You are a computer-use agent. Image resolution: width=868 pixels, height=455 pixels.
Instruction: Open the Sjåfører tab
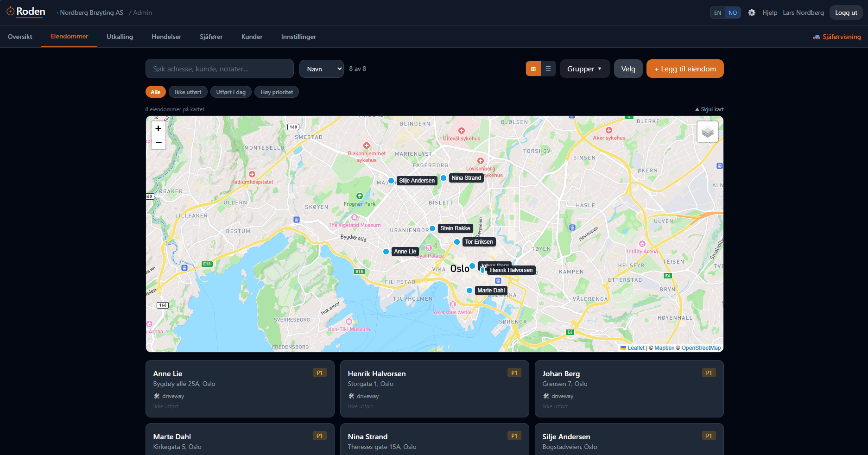[211, 37]
